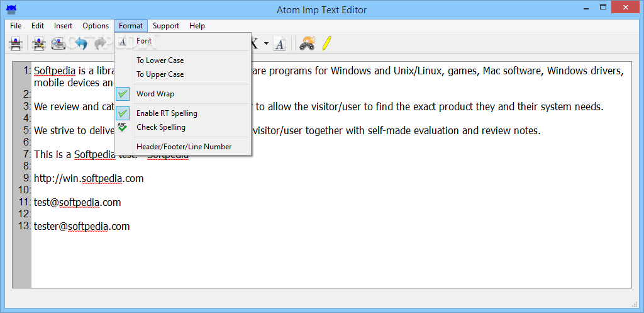Image resolution: width=644 pixels, height=313 pixels.
Task: Open Find/Replace binoculars icon
Action: click(x=307, y=43)
